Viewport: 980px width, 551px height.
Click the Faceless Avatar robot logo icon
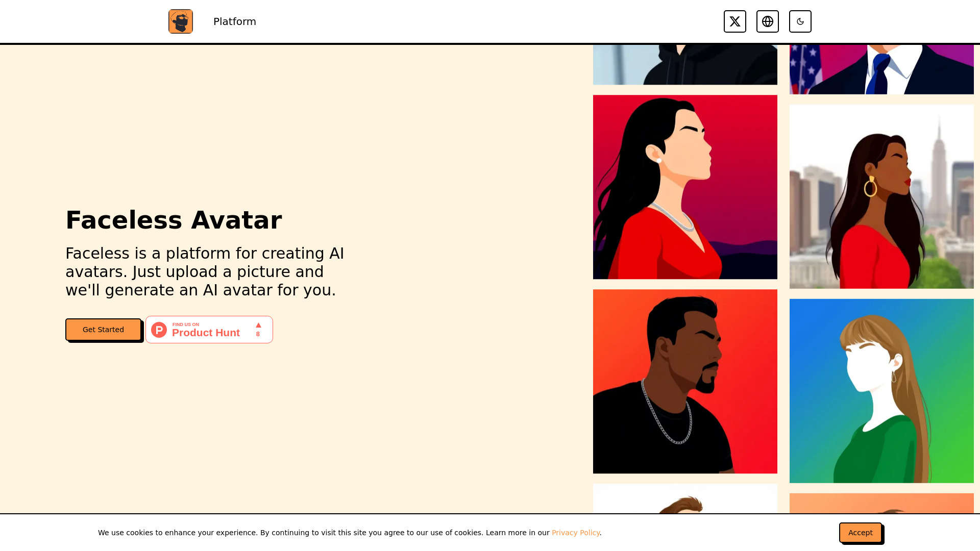point(180,21)
